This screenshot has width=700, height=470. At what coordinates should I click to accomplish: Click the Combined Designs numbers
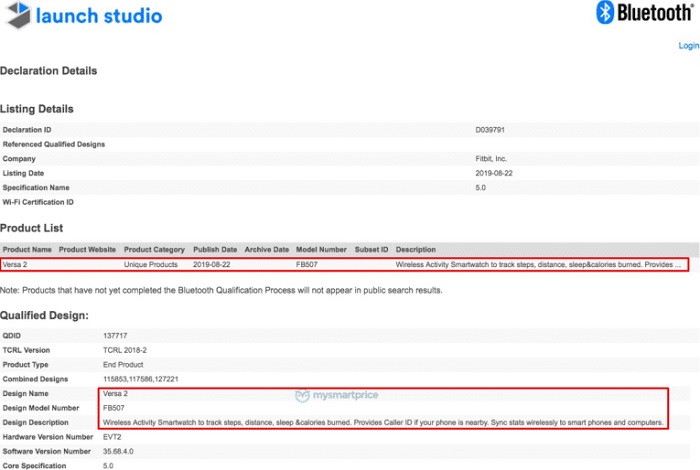(x=141, y=379)
